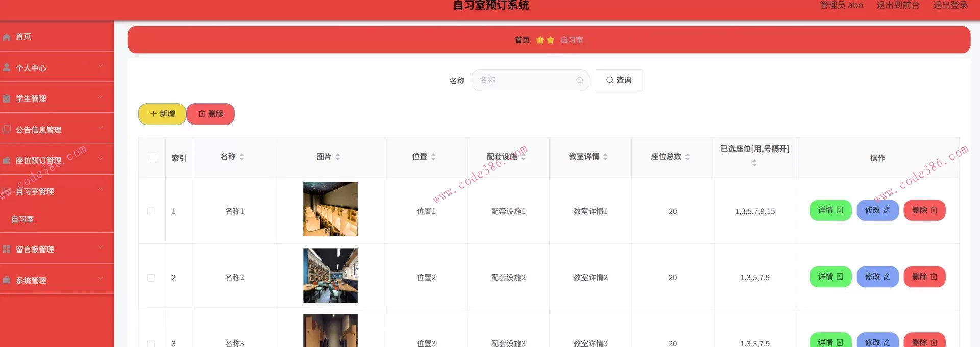Viewport: 980px width, 347px height.
Task: Click 修改 for row 名称1
Action: pos(877,210)
